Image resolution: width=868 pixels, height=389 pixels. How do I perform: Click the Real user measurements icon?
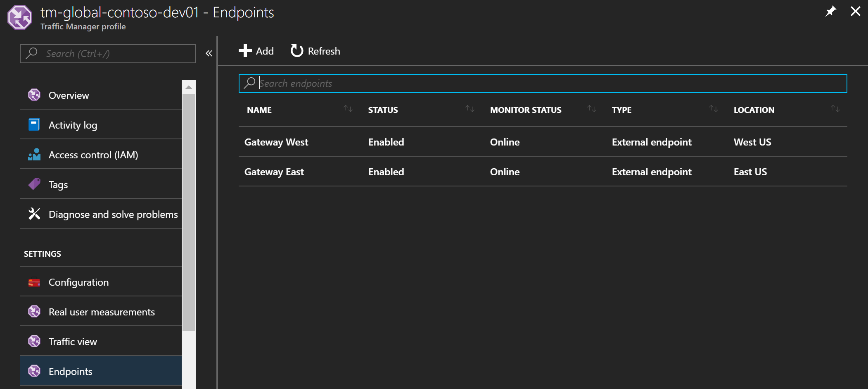(x=34, y=311)
